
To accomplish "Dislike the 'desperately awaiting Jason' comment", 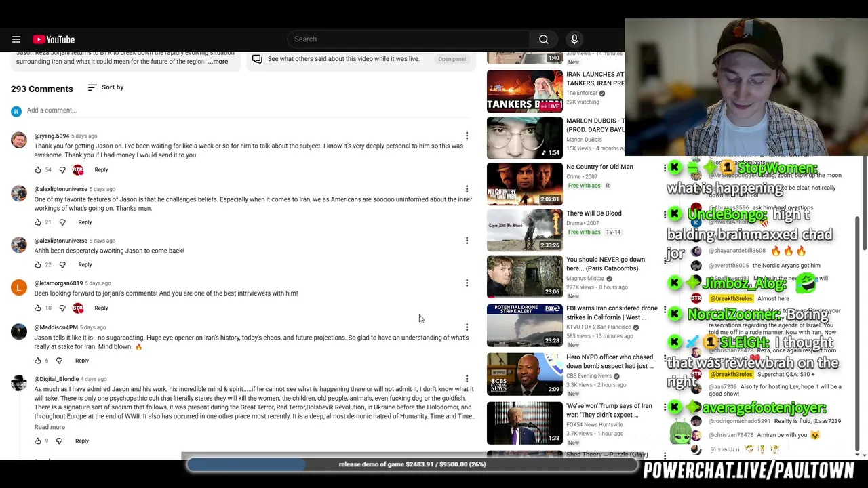I will click(62, 265).
